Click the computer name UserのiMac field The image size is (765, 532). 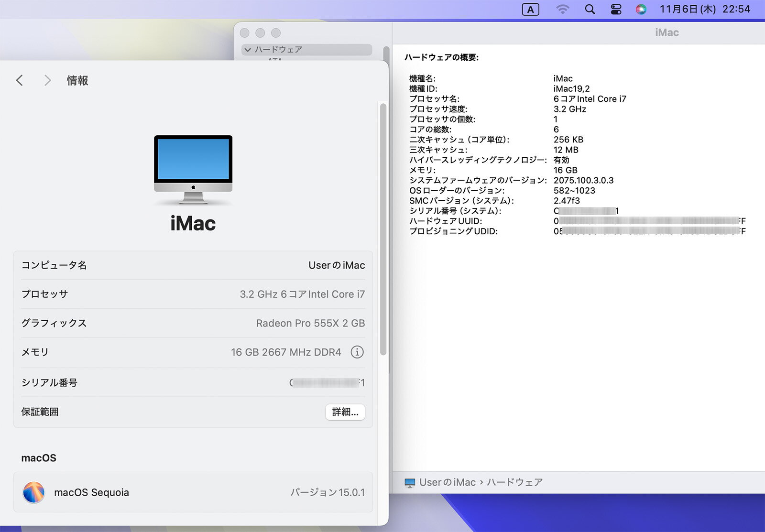tap(336, 265)
